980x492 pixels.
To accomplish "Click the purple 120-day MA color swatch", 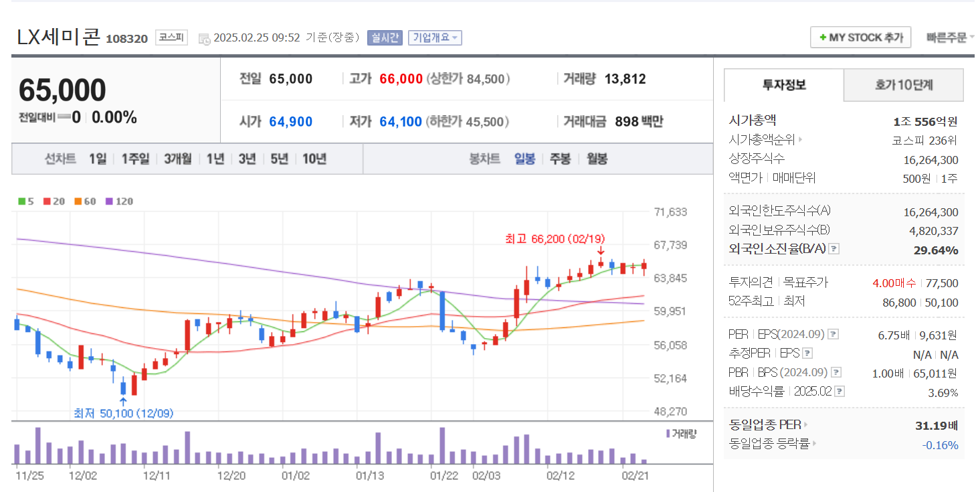I will tap(109, 201).
